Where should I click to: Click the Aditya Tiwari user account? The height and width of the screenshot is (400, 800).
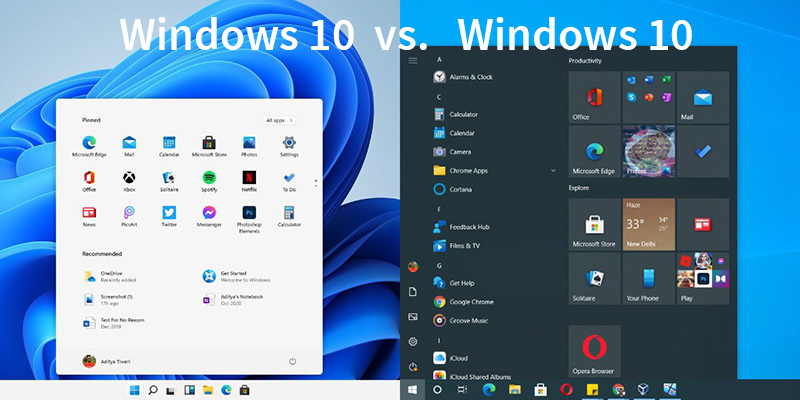(x=106, y=361)
